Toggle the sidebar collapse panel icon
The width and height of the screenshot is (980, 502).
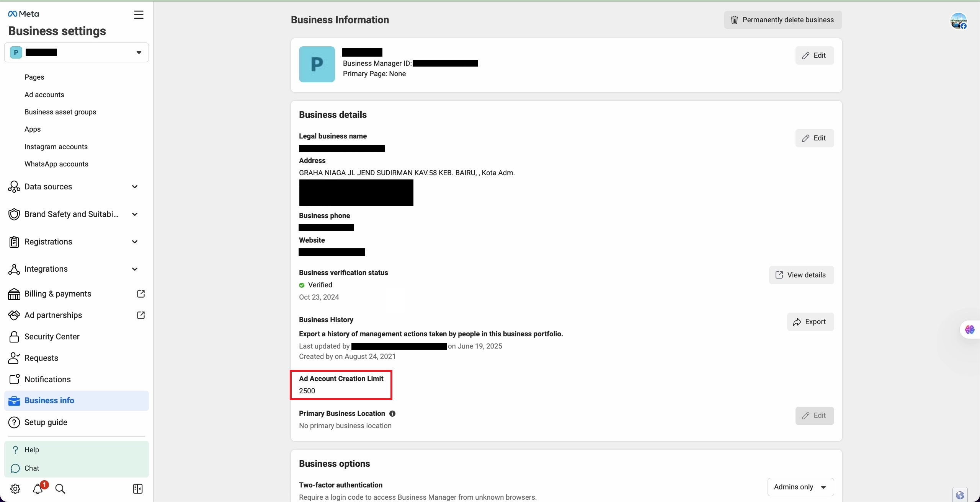[138, 489]
